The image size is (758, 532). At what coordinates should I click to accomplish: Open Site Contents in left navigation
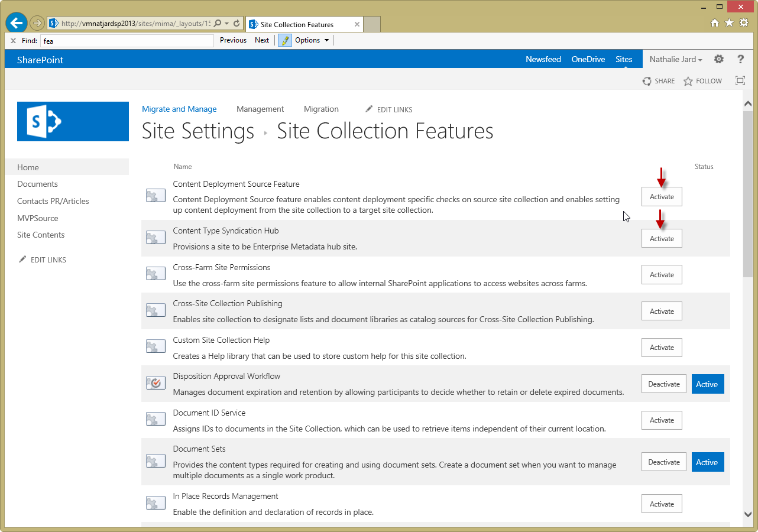click(41, 235)
